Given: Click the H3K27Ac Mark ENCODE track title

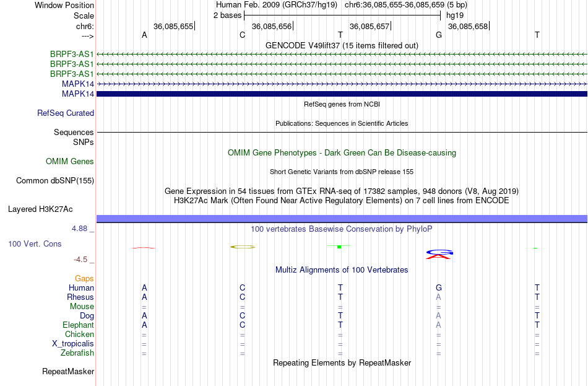Looking at the screenshot, I should 342,201.
